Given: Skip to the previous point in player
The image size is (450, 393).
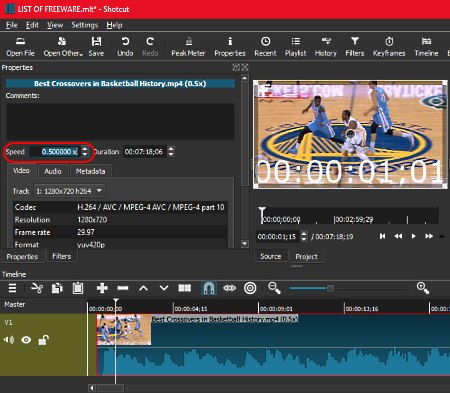Looking at the screenshot, I should (x=382, y=236).
